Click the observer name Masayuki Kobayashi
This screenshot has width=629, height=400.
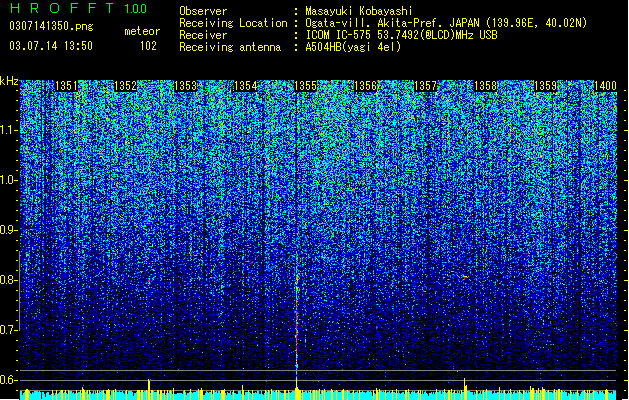(359, 11)
